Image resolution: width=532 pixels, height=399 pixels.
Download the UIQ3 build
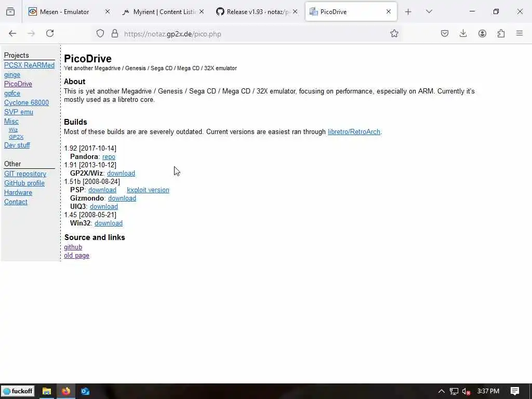(104, 207)
